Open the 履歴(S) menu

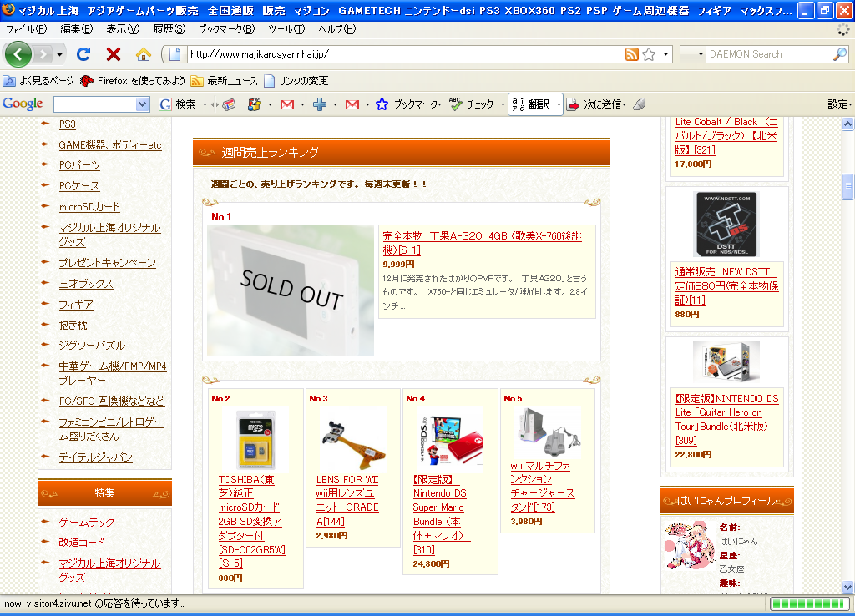[169, 29]
